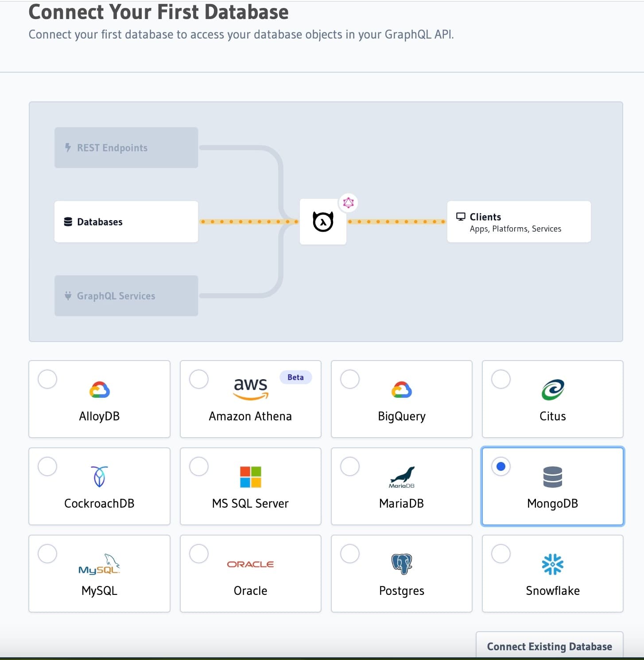The width and height of the screenshot is (644, 660).
Task: Click the GraphQL Services diagram box
Action: [126, 296]
